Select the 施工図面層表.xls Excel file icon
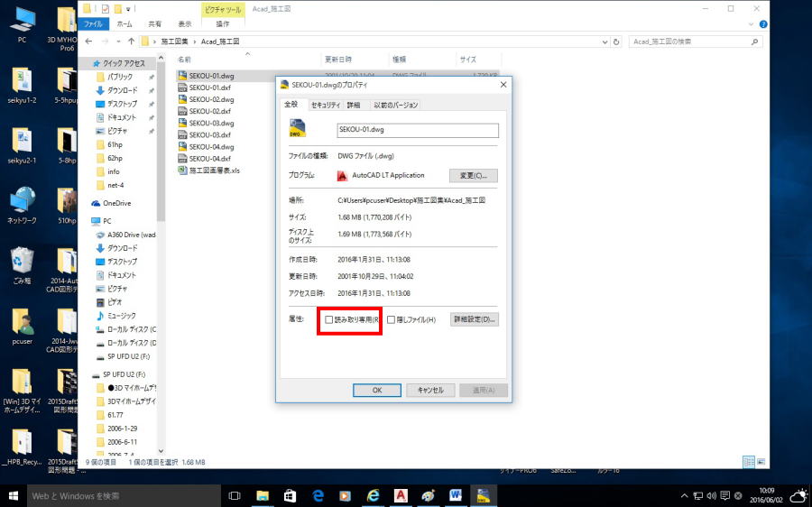Viewport: 812px width, 507px height. (182, 171)
